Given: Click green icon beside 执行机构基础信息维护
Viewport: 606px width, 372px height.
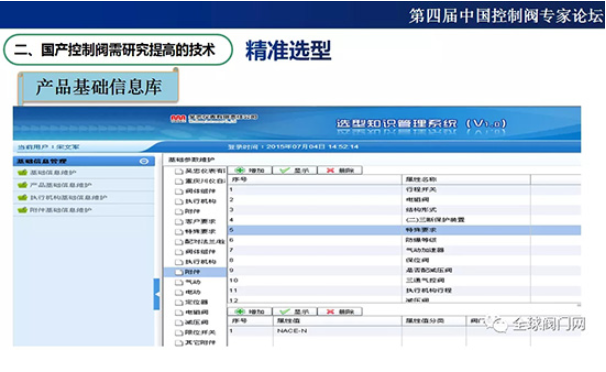Looking at the screenshot, I should click(x=22, y=197).
